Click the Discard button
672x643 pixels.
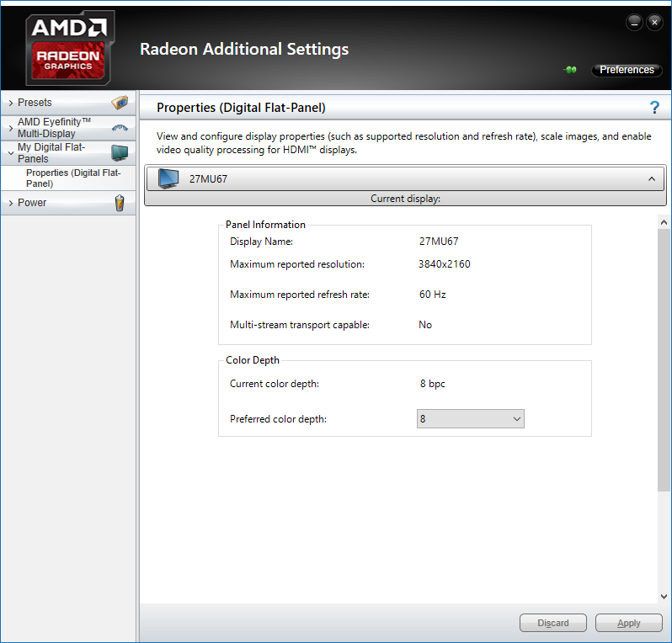pos(553,623)
